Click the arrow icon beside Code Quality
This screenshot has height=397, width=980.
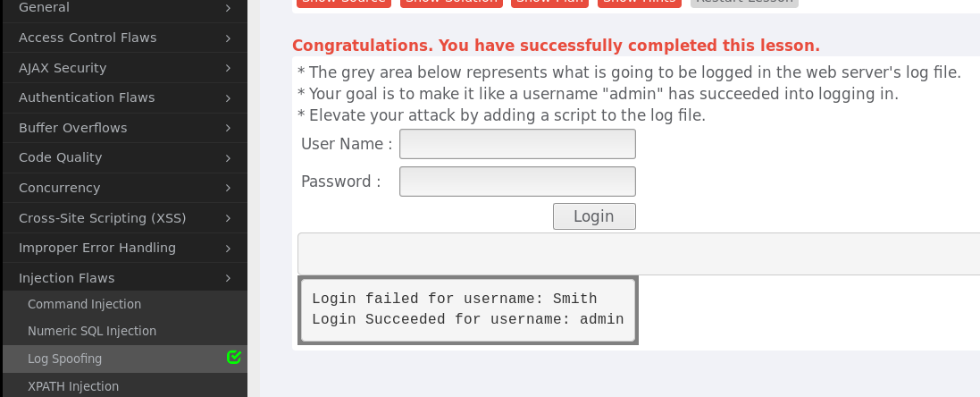coord(229,157)
